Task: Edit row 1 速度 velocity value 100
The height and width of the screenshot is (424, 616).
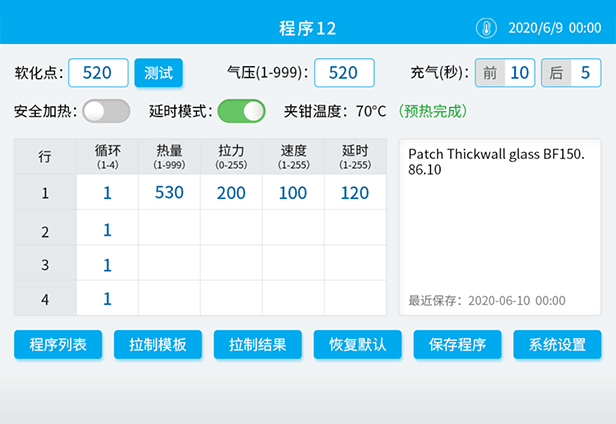Action: 293,193
